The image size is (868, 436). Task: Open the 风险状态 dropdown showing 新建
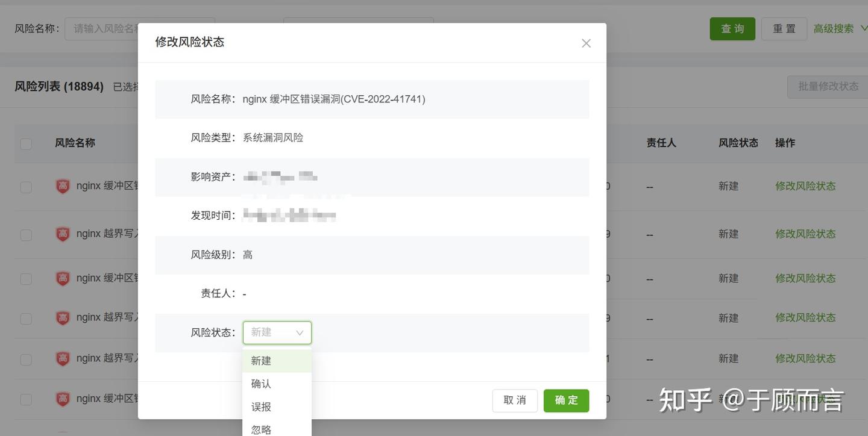tap(277, 332)
